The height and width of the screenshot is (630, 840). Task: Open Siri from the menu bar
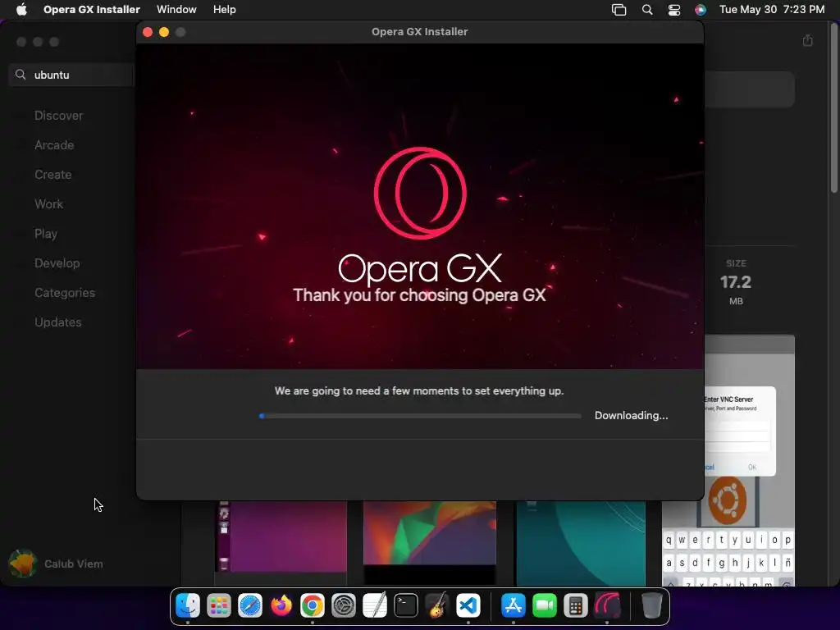point(701,10)
